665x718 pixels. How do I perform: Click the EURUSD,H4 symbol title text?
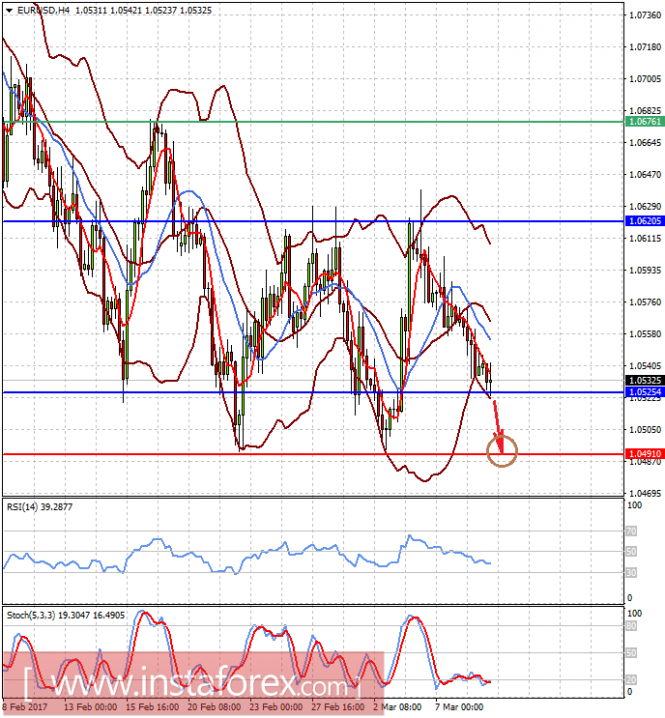point(44,11)
